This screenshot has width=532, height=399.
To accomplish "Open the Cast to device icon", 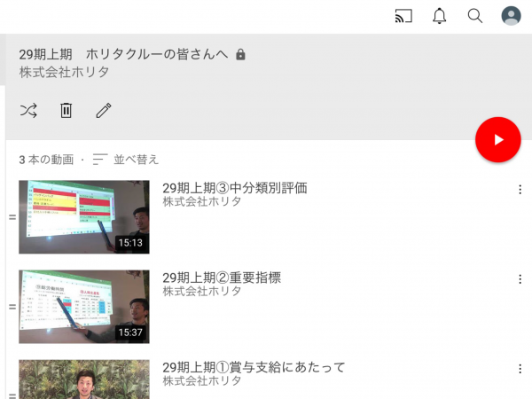I will tap(403, 16).
